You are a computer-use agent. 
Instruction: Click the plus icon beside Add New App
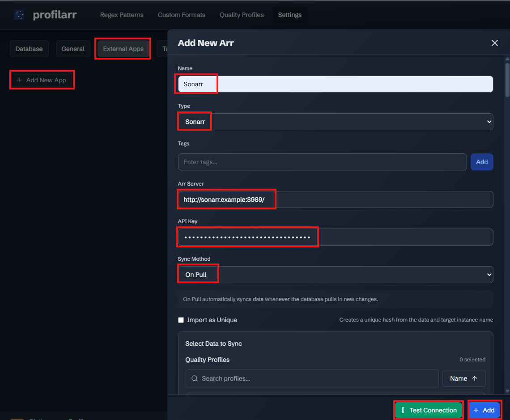pos(19,80)
